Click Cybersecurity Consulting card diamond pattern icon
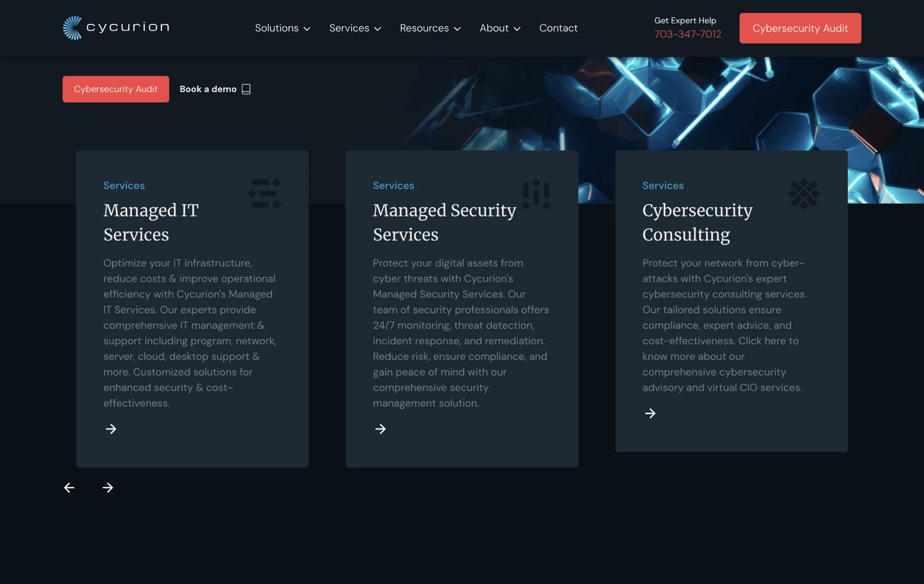This screenshot has height=584, width=924. (x=804, y=194)
